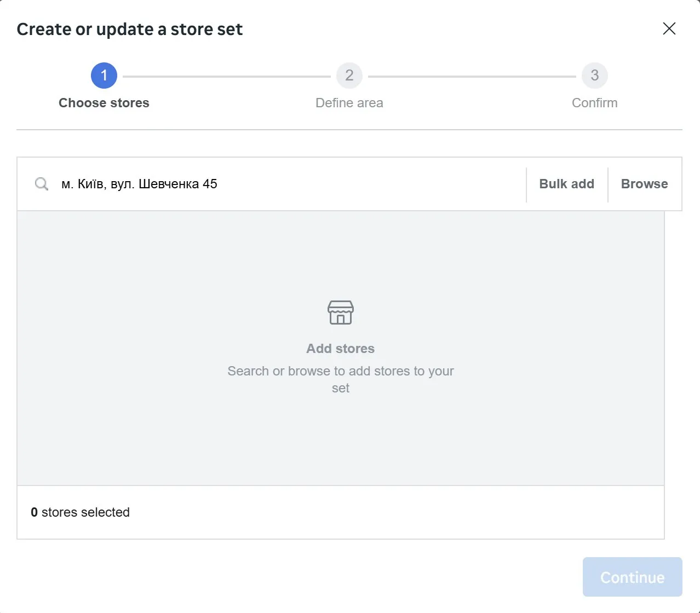Click progress line between steps 2 and 3
The width and height of the screenshot is (700, 613).
pyautogui.click(x=472, y=77)
